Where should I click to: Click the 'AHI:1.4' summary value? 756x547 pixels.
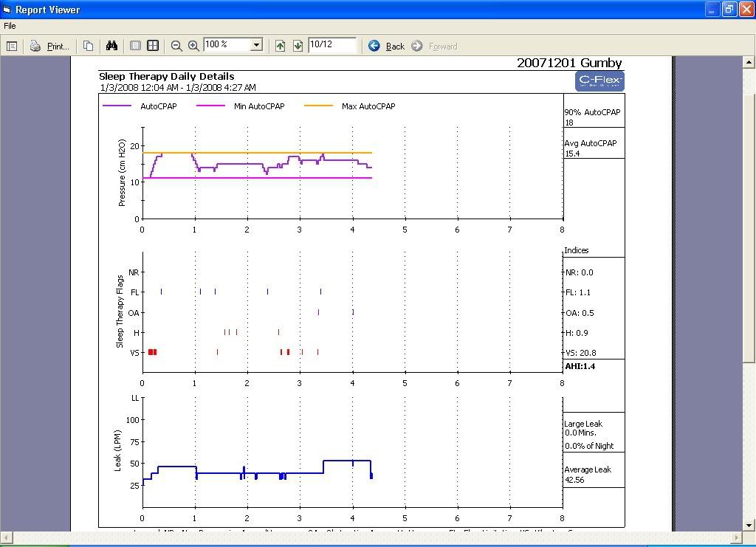pyautogui.click(x=580, y=366)
